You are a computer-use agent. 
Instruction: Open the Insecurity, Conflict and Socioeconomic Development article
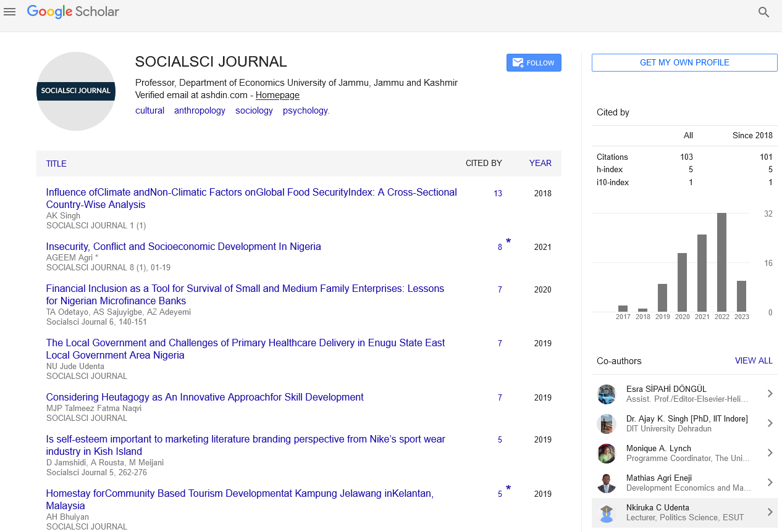[x=183, y=246]
